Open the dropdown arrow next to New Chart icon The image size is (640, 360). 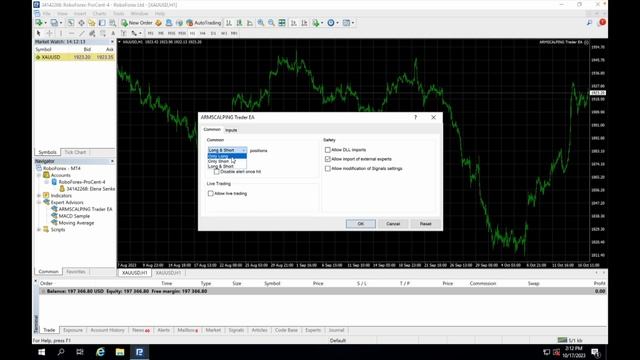point(45,23)
